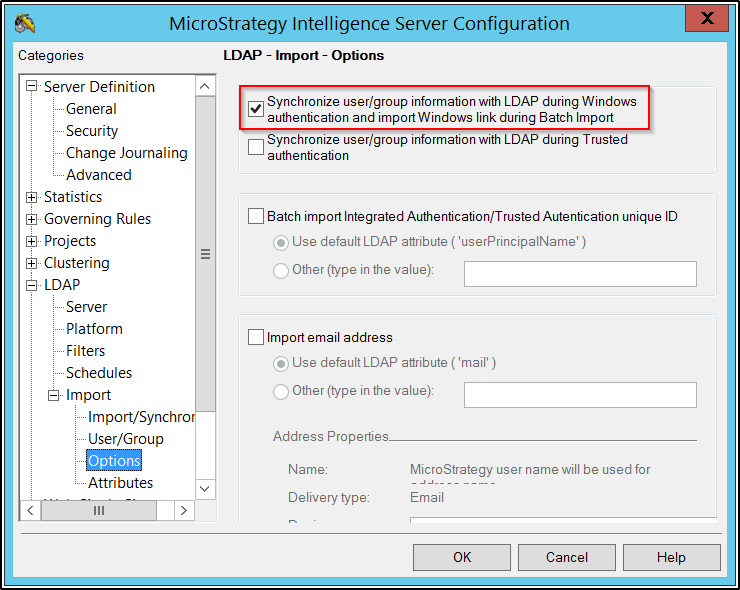
Task: Click the tree vertical scrollbar thumb
Action: pos(205,253)
